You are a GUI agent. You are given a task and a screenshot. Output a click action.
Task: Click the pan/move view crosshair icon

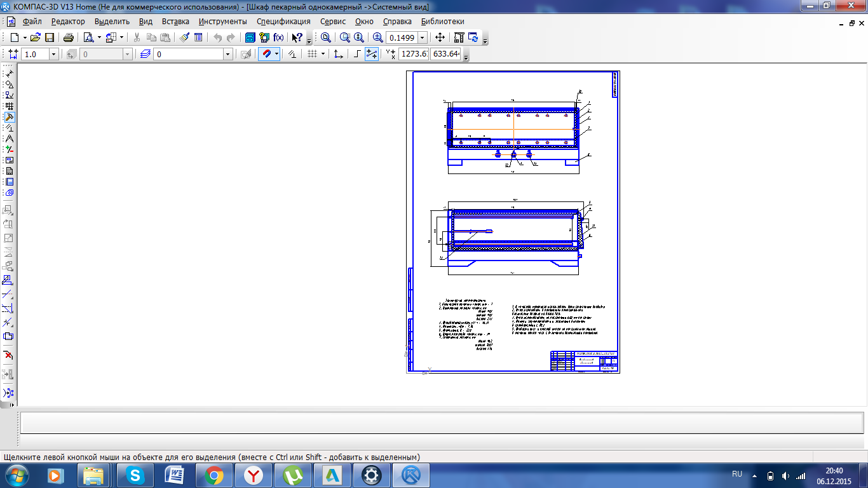coord(440,37)
